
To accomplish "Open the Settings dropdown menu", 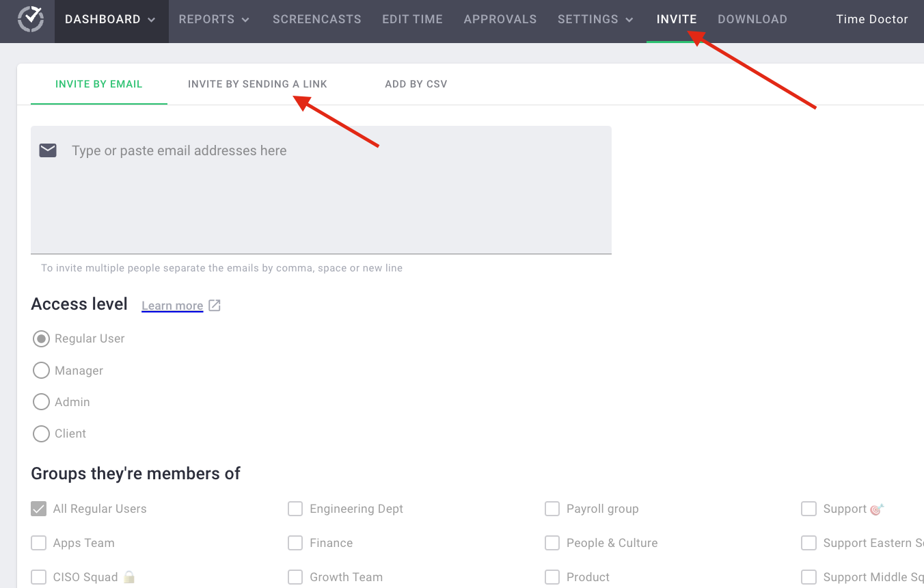I will coord(595,19).
